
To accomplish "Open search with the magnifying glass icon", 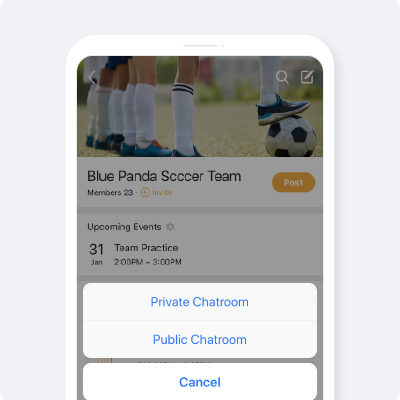I will pyautogui.click(x=282, y=77).
